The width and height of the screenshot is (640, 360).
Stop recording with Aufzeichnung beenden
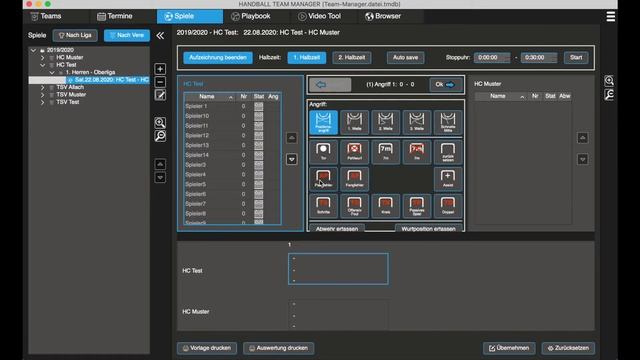click(218, 58)
